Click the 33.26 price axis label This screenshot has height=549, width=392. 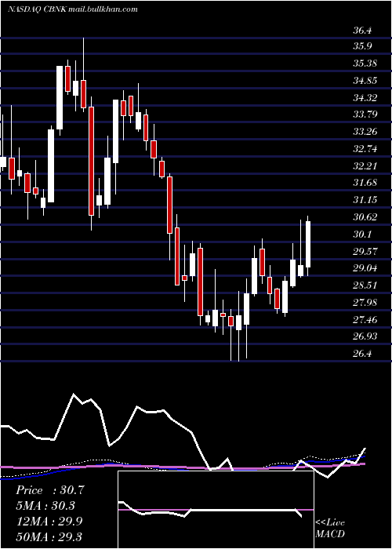[x=365, y=132]
